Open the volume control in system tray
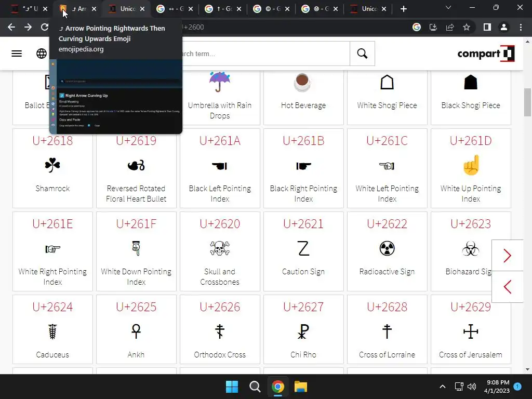Viewport: 532px width, 399px height. tap(472, 387)
